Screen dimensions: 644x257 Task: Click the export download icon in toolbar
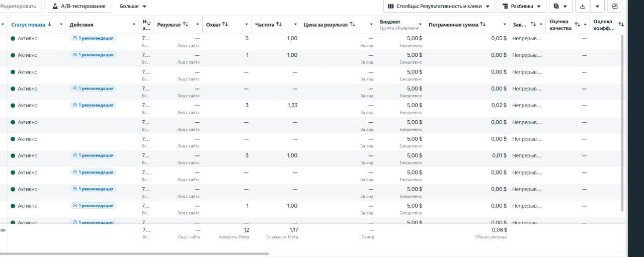[x=583, y=6]
